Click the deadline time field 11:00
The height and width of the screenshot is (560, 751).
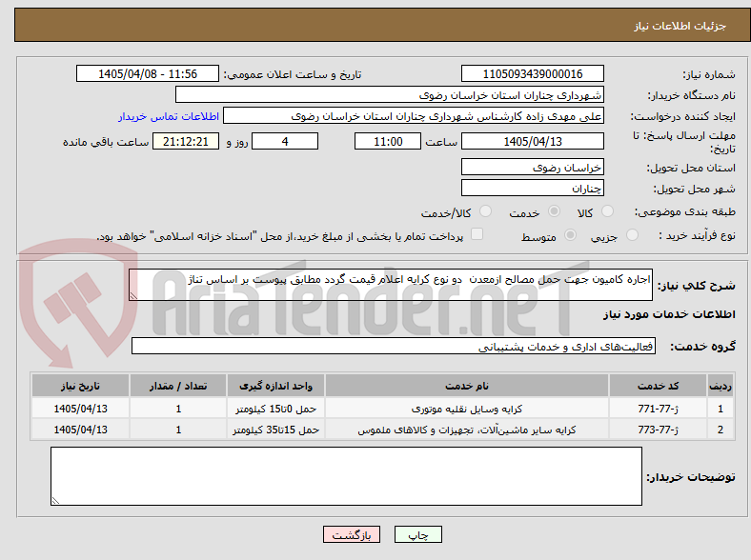pyautogui.click(x=388, y=141)
